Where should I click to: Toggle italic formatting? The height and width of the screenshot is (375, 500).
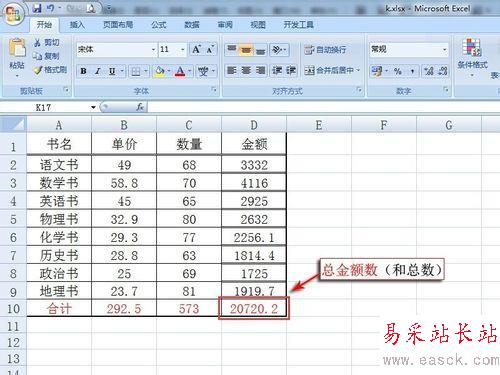coord(97,71)
